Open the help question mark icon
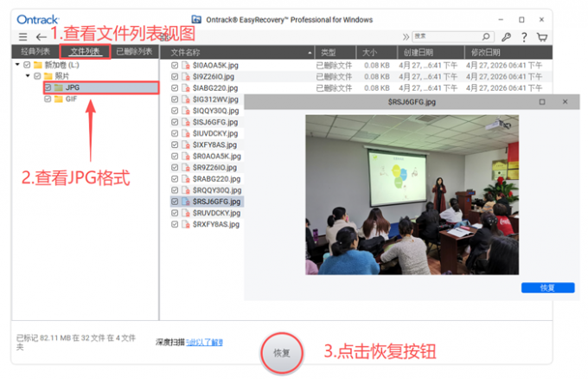The height and width of the screenshot is (379, 588). tap(524, 36)
